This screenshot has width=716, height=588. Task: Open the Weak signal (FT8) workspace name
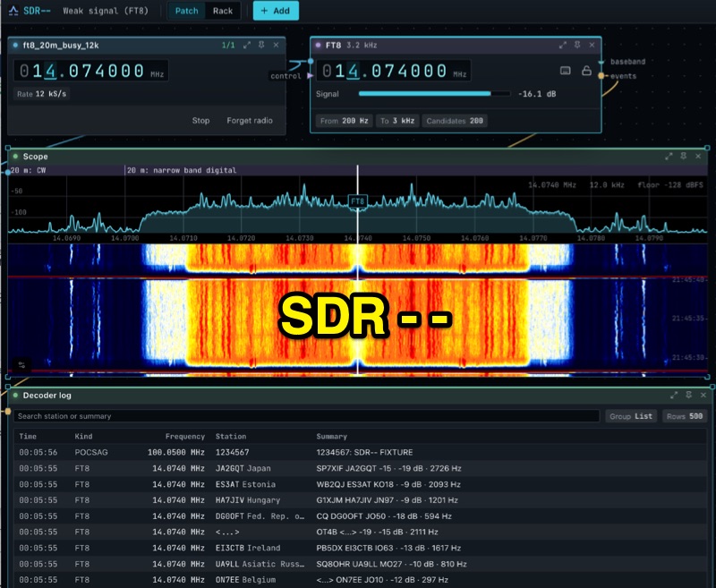click(x=106, y=11)
